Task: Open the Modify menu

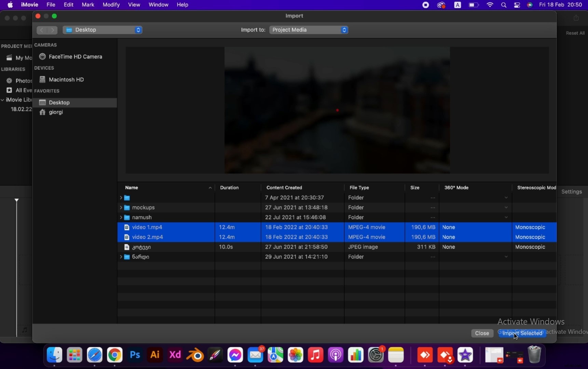Action: click(111, 5)
